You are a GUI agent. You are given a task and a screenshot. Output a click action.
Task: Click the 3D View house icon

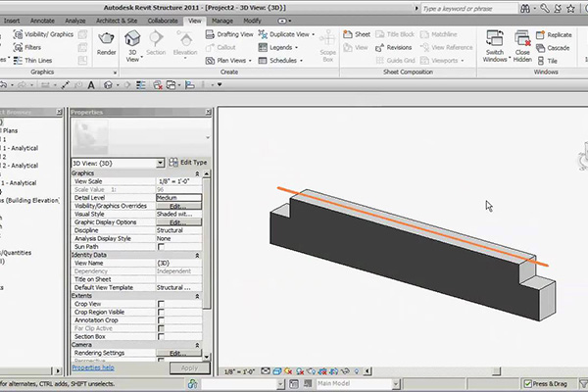132,38
